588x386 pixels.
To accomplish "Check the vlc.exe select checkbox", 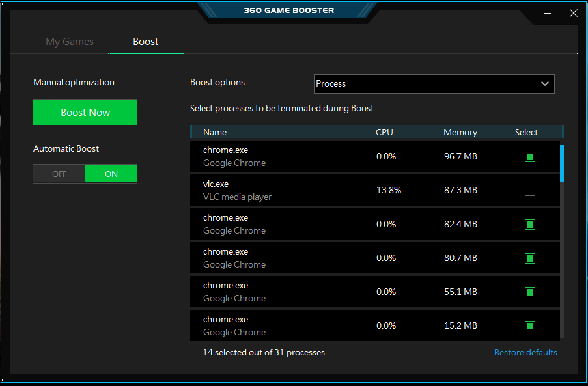I will click(x=530, y=190).
